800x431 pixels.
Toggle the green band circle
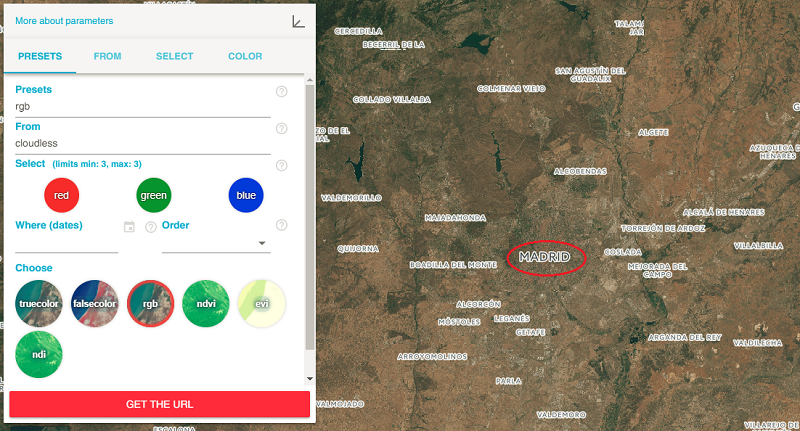point(154,195)
